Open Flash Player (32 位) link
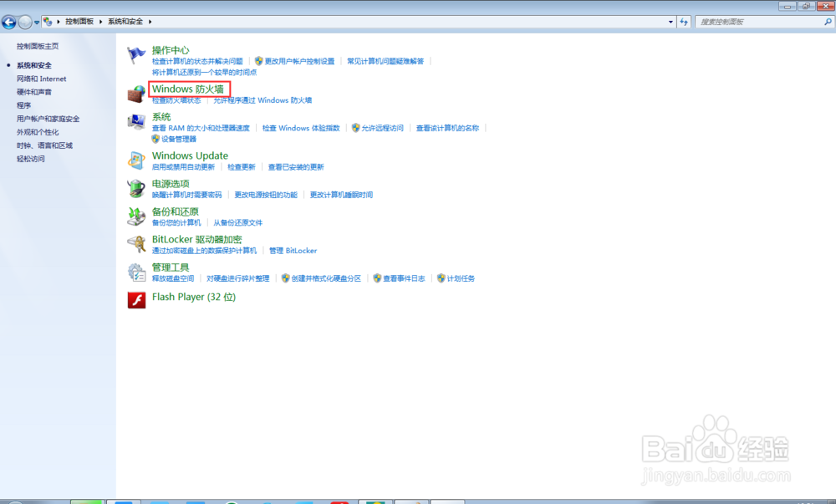Image resolution: width=836 pixels, height=504 pixels. pos(194,297)
